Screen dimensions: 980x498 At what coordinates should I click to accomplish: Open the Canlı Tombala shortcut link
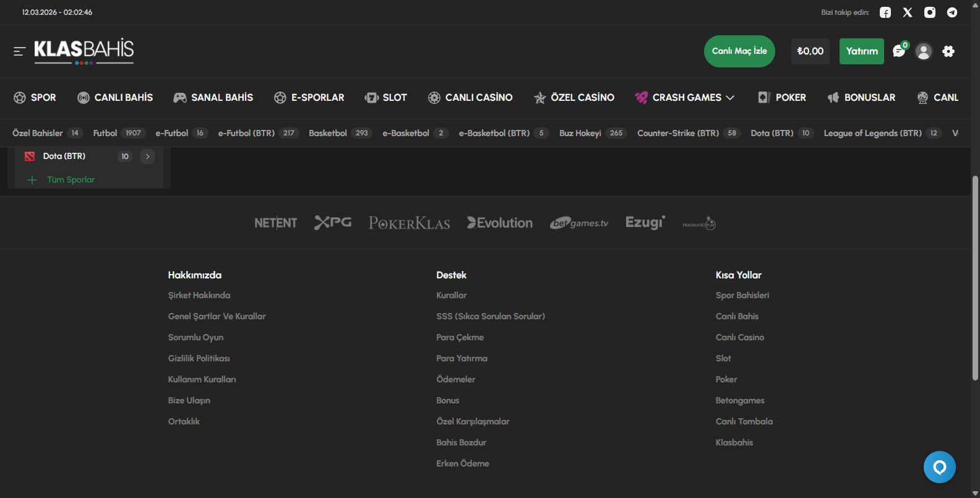744,422
